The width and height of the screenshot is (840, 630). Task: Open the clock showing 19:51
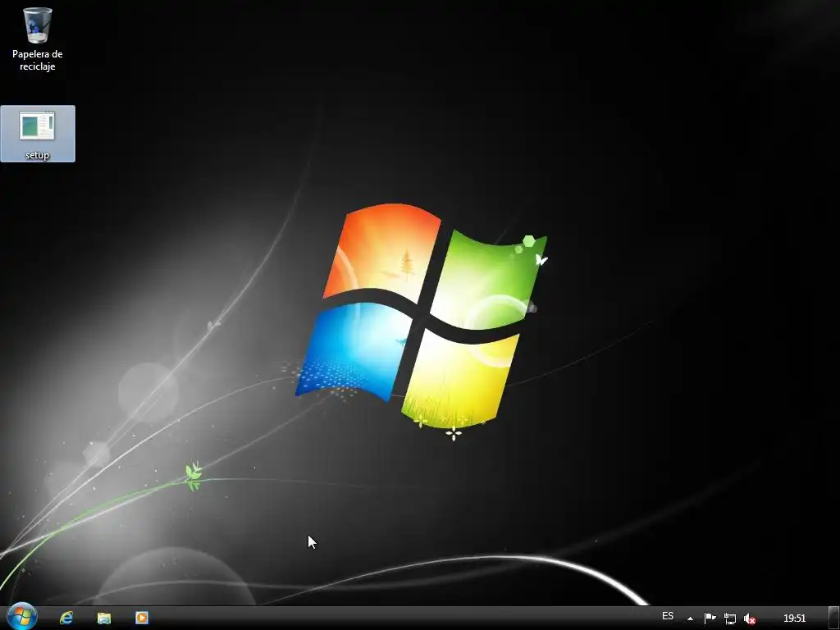794,619
